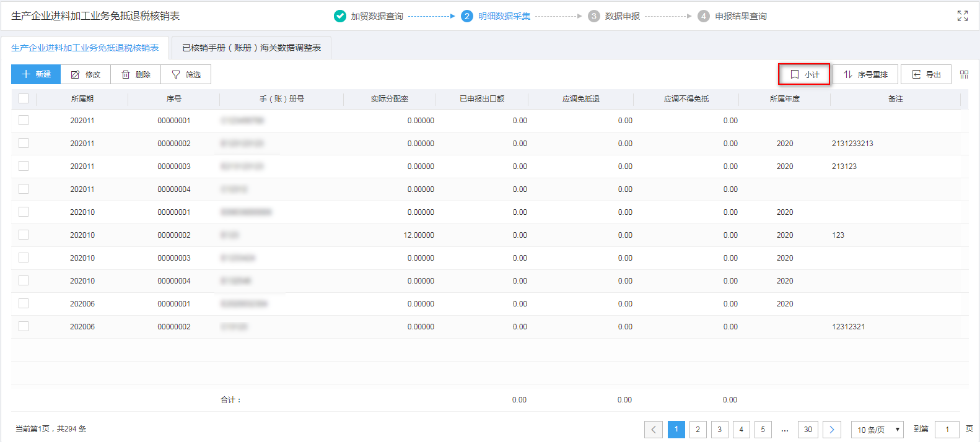Click the 到第 page number input field

point(947,430)
